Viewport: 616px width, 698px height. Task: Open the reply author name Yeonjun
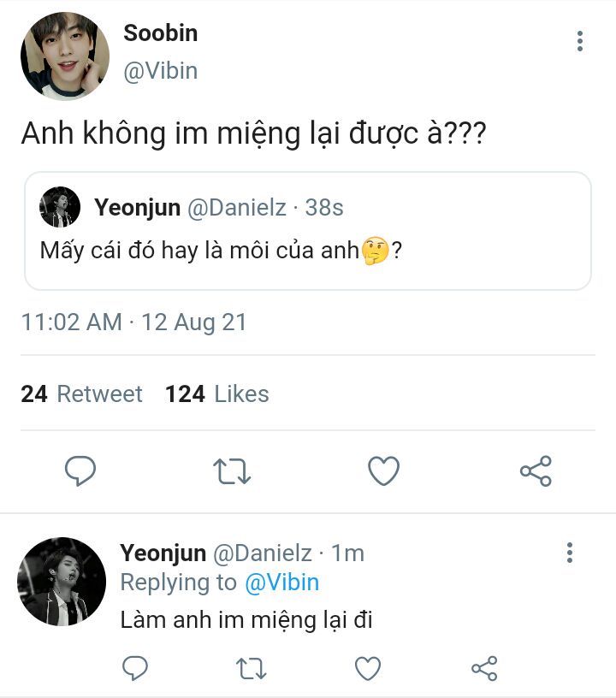tap(163, 553)
